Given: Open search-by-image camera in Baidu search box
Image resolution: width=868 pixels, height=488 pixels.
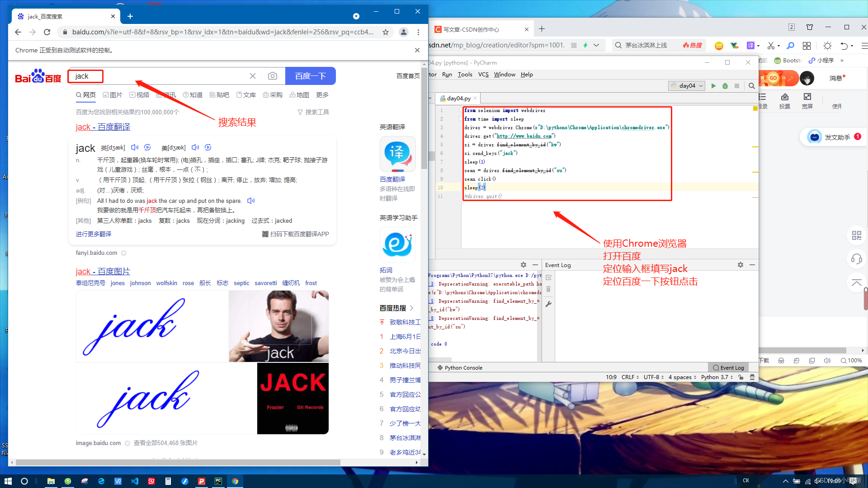Looking at the screenshot, I should (x=273, y=76).
